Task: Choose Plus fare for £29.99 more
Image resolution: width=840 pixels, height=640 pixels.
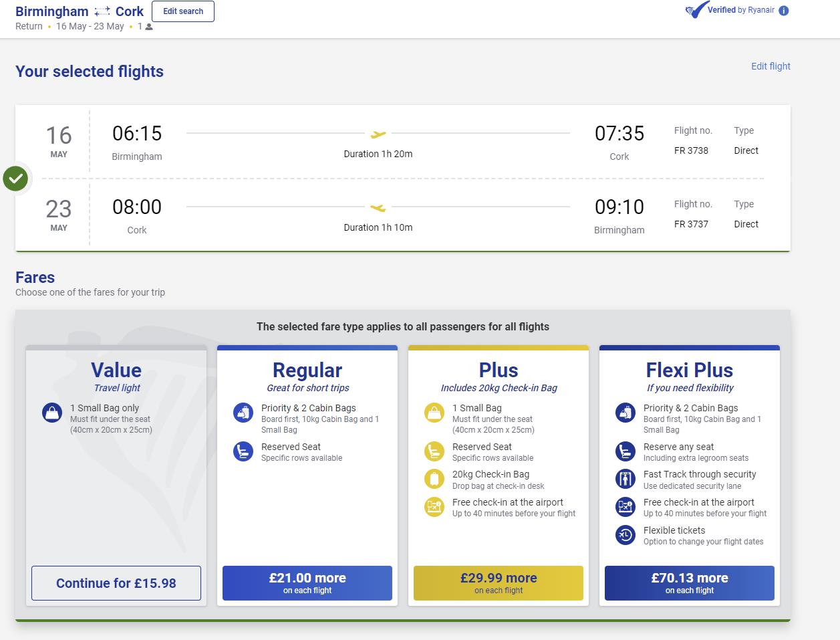Action: [499, 583]
